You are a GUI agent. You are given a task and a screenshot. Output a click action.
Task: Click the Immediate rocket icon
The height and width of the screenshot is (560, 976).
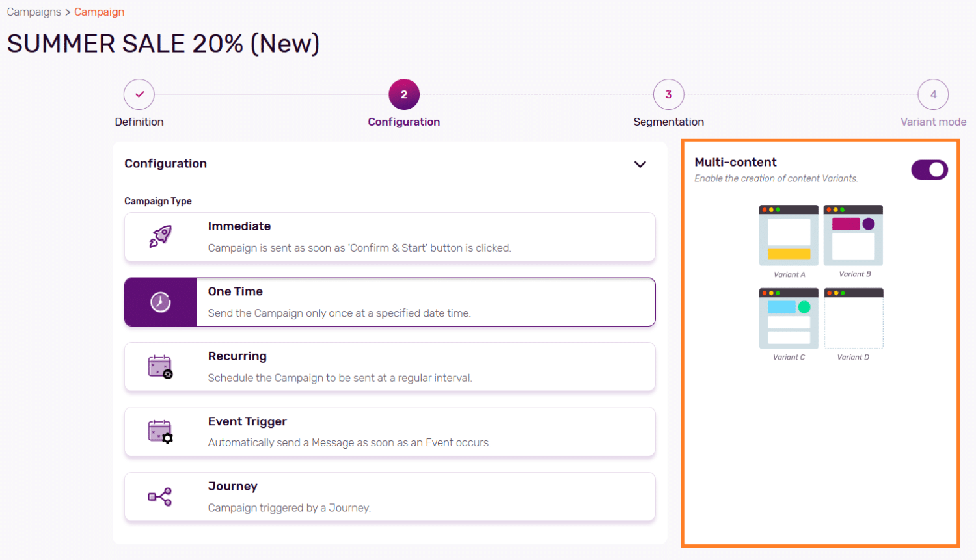[160, 237]
